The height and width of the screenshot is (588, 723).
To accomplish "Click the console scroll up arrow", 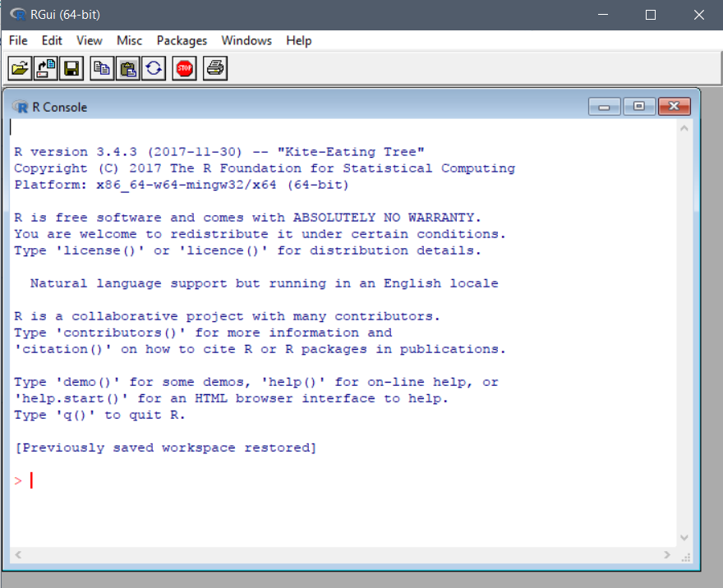I will pyautogui.click(x=684, y=129).
